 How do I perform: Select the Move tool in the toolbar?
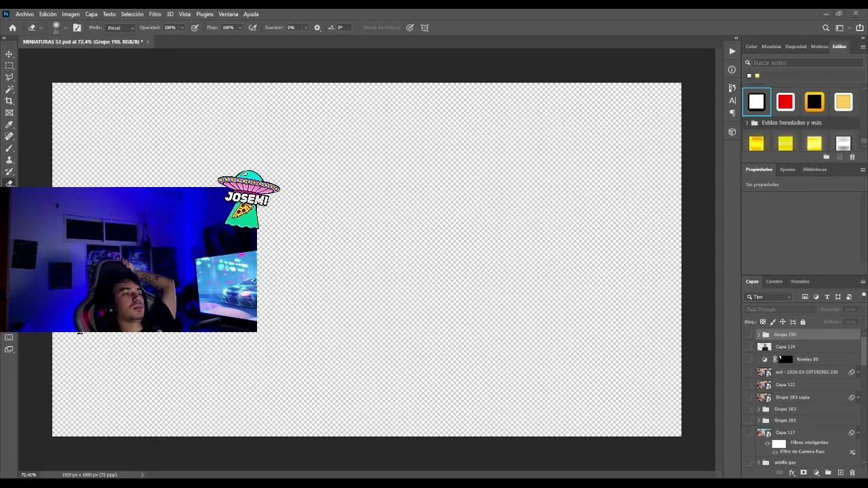pos(9,54)
